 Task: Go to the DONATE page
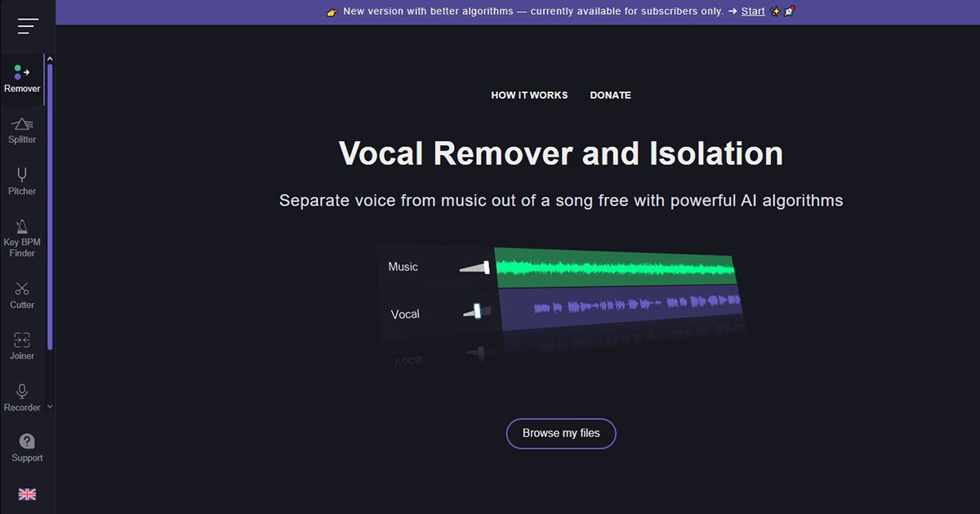(610, 95)
